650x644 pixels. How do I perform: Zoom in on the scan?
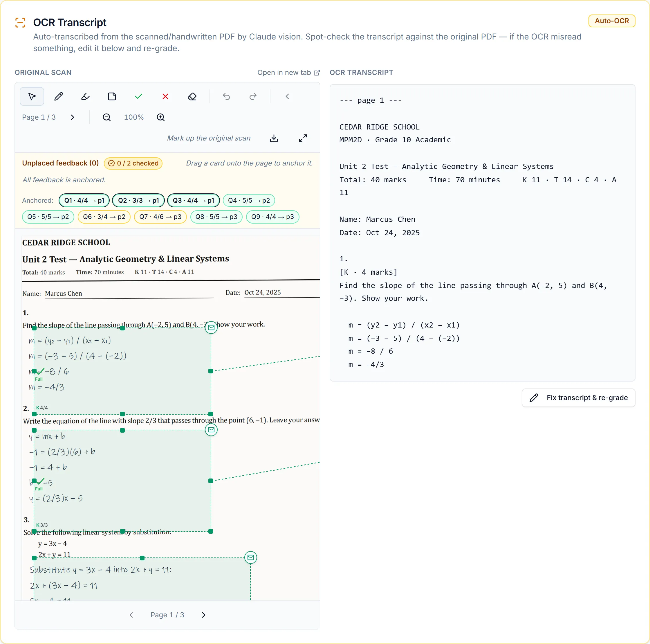161,117
